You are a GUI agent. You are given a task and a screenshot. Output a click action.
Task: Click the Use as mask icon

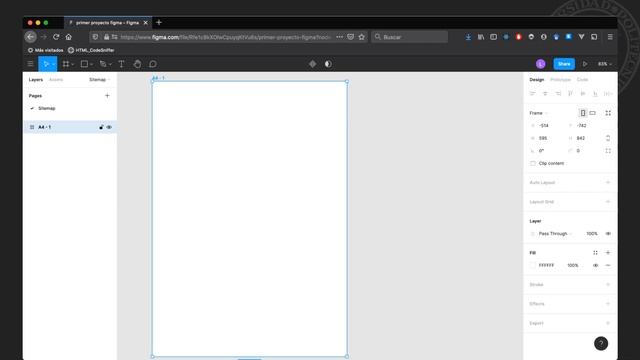tap(328, 64)
